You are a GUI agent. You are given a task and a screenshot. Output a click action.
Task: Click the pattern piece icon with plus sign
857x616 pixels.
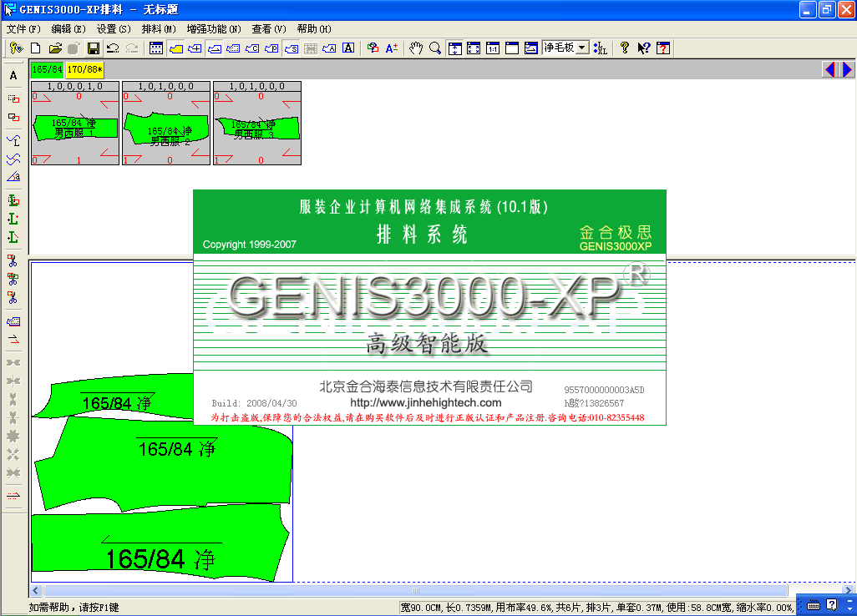pos(195,48)
